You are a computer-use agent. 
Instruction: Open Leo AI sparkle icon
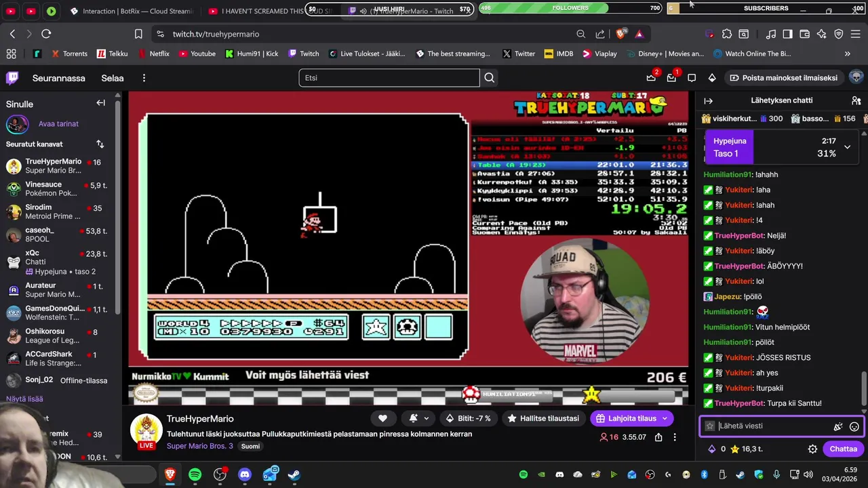point(822,34)
